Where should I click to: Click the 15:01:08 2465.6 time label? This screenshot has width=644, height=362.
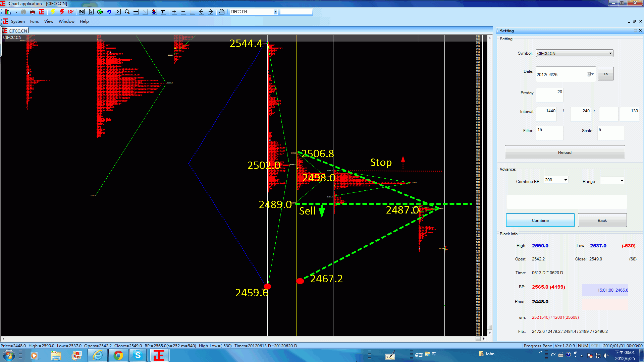(x=612, y=290)
